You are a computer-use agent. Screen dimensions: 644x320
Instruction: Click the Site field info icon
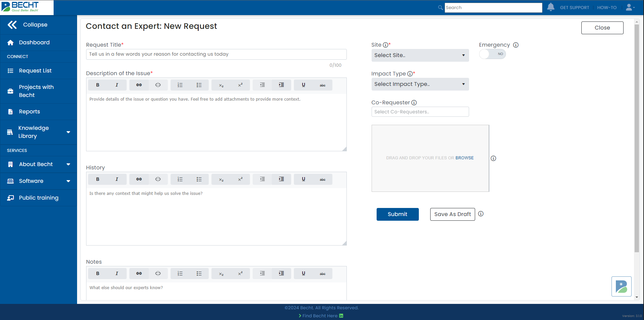385,45
